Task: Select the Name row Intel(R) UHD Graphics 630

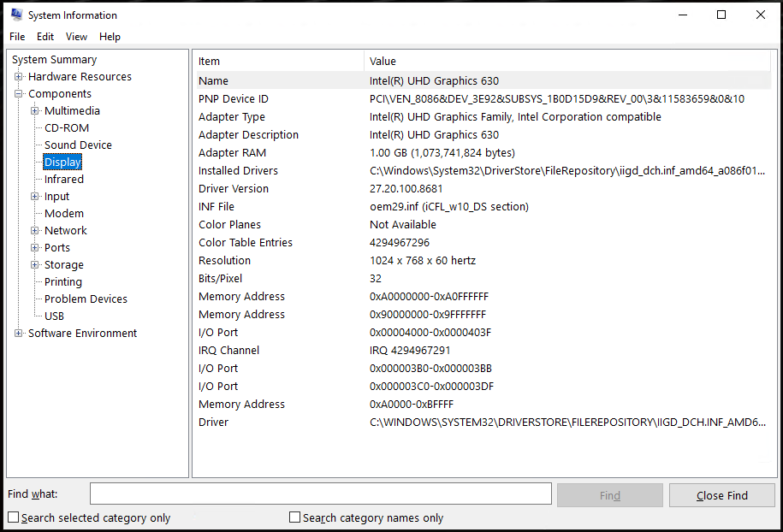Action: click(x=483, y=80)
